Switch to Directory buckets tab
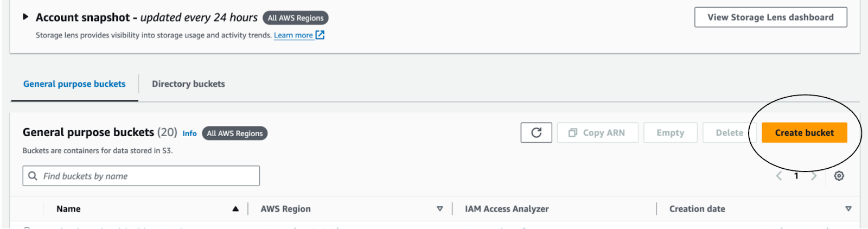The image size is (868, 229). pos(188,84)
